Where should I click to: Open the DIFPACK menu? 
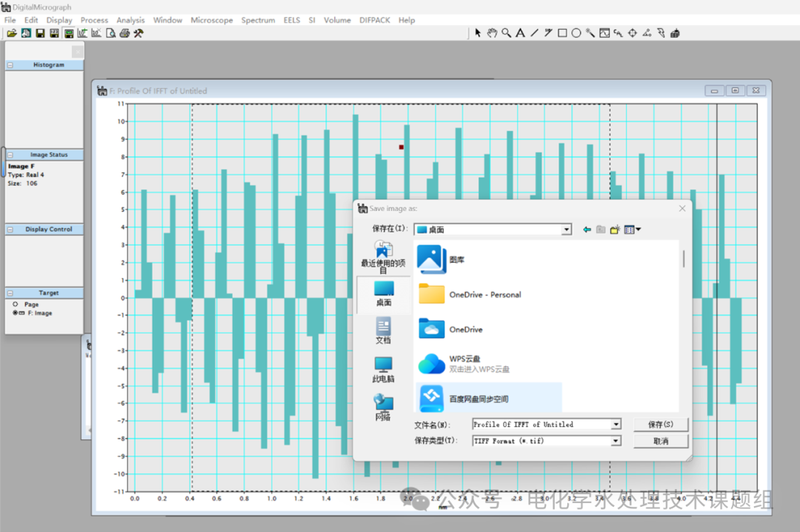tap(375, 20)
